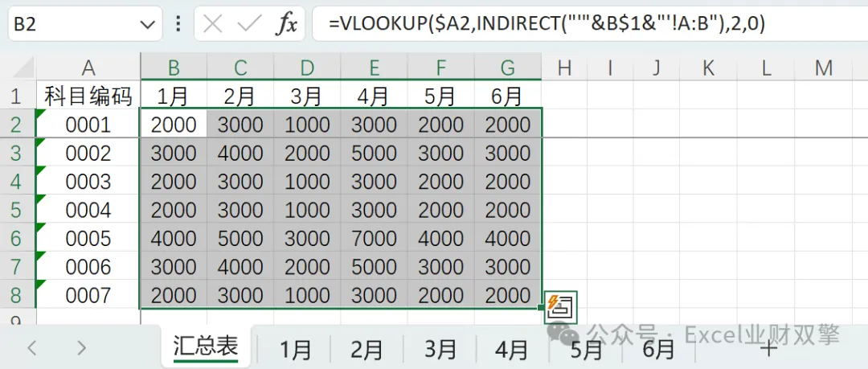This screenshot has width=868, height=369.
Task: Select cell A6 with code 0005
Action: point(88,238)
